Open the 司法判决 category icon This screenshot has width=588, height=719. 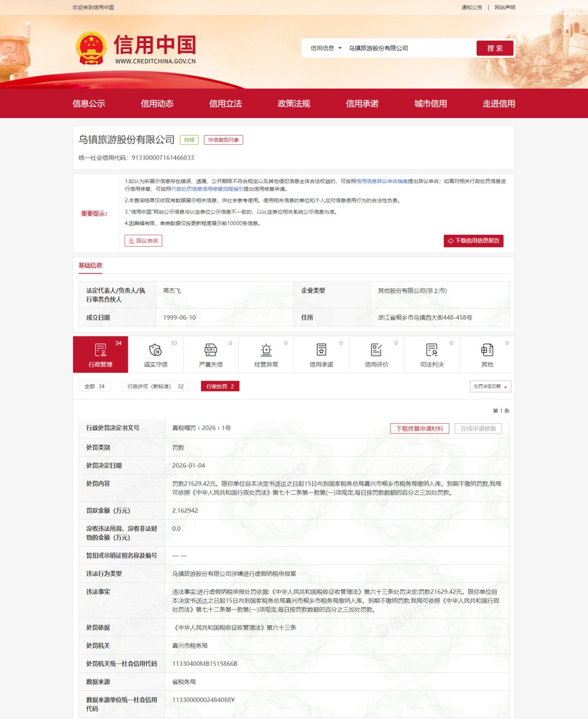coord(432,350)
